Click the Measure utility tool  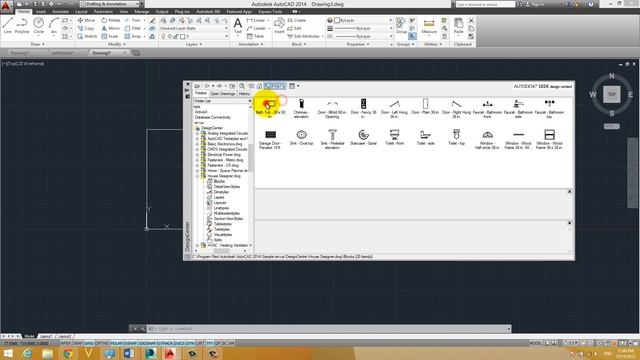(x=429, y=26)
